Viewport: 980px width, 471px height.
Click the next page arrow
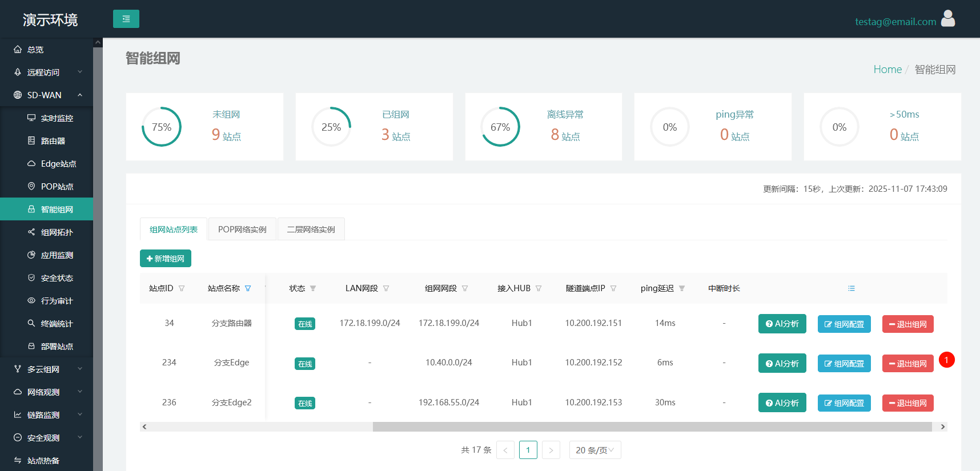pos(551,450)
